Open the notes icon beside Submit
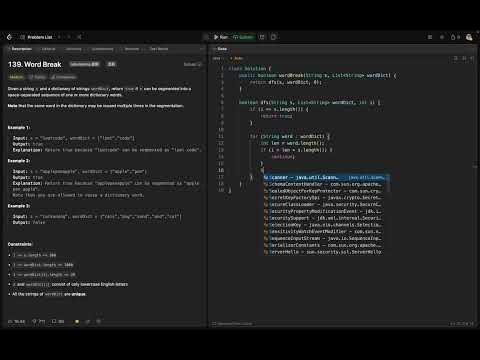The width and height of the screenshot is (480, 360). tap(274, 37)
